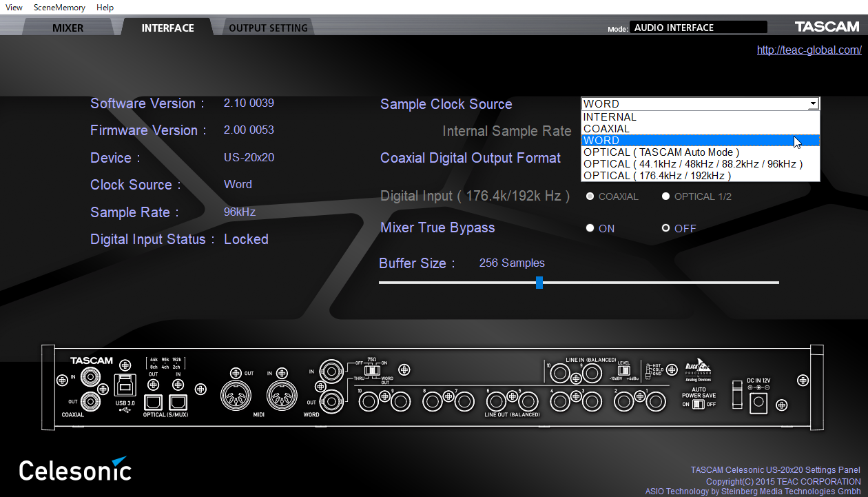Click the MIDI IN connector on rear panel
Image resolution: width=868 pixels, height=497 pixels.
tap(283, 396)
